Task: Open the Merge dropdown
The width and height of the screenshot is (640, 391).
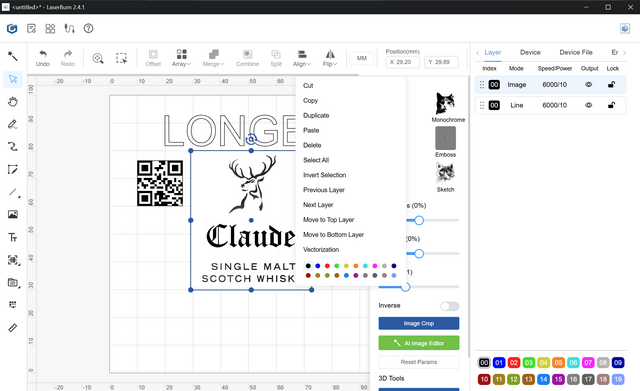Action: 213,58
